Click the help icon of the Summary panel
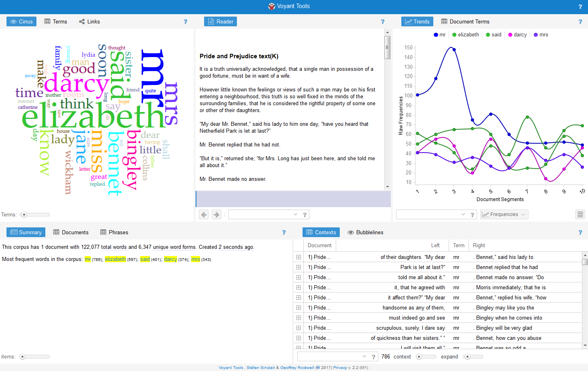Viewport: 588px width, 371px height. point(284,233)
